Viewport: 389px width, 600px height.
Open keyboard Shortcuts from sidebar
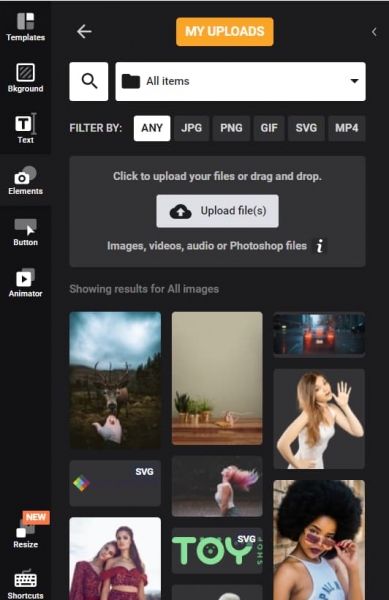coord(25,584)
